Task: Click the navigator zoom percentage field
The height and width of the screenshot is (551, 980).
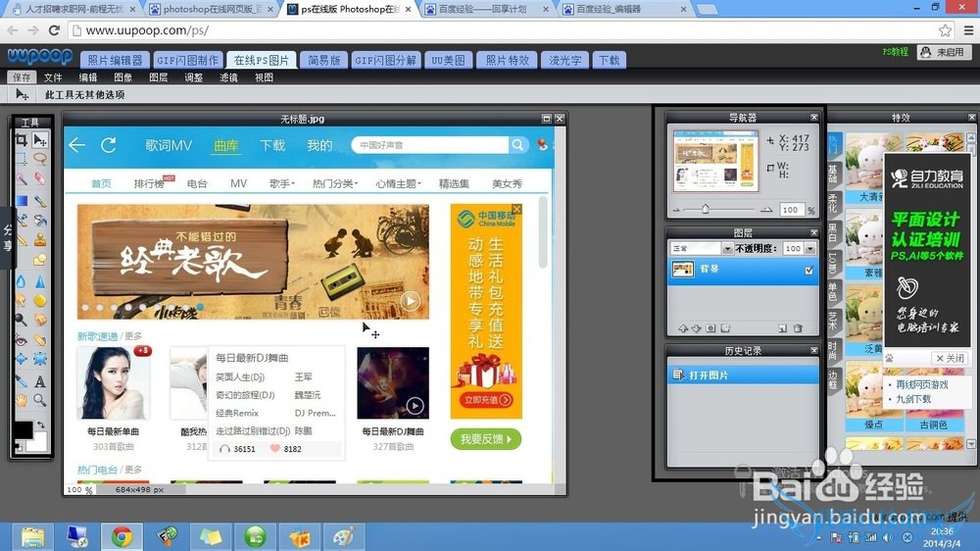Action: [791, 210]
